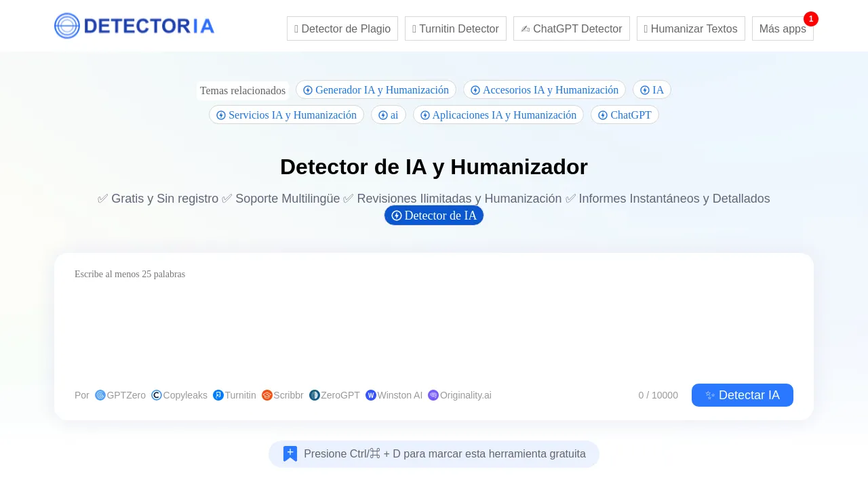868x488 pixels.
Task: Open Accesorios IA y Humanización topic
Action: [545, 89]
